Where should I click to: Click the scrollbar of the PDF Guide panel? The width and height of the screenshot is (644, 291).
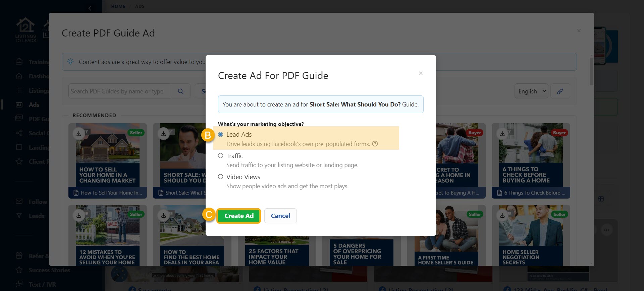[591, 71]
